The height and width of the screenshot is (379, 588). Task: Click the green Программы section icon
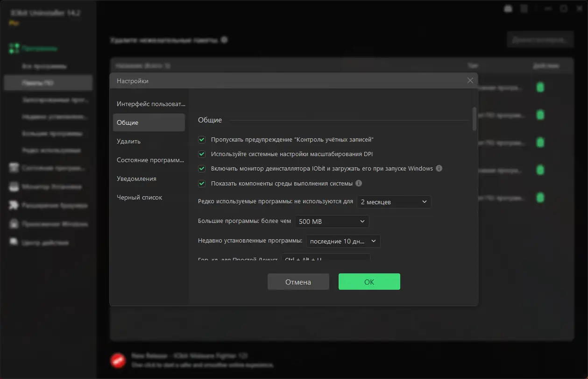click(x=13, y=48)
